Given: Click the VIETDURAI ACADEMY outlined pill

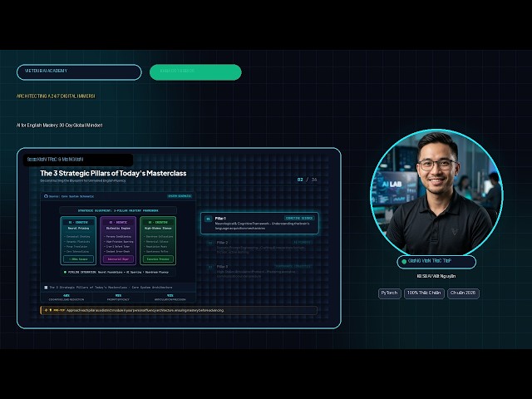Looking at the screenshot, I should coord(79,72).
